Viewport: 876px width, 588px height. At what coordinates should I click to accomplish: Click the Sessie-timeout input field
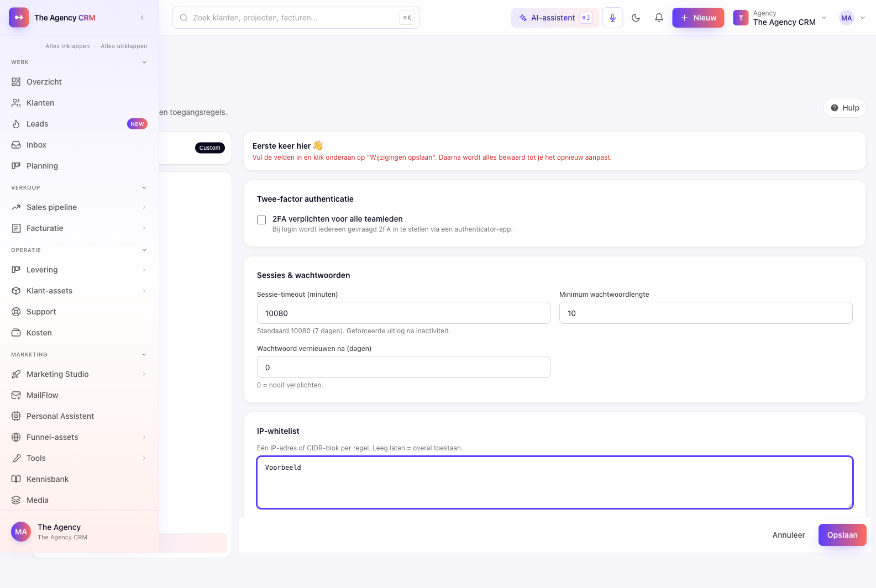tap(403, 313)
